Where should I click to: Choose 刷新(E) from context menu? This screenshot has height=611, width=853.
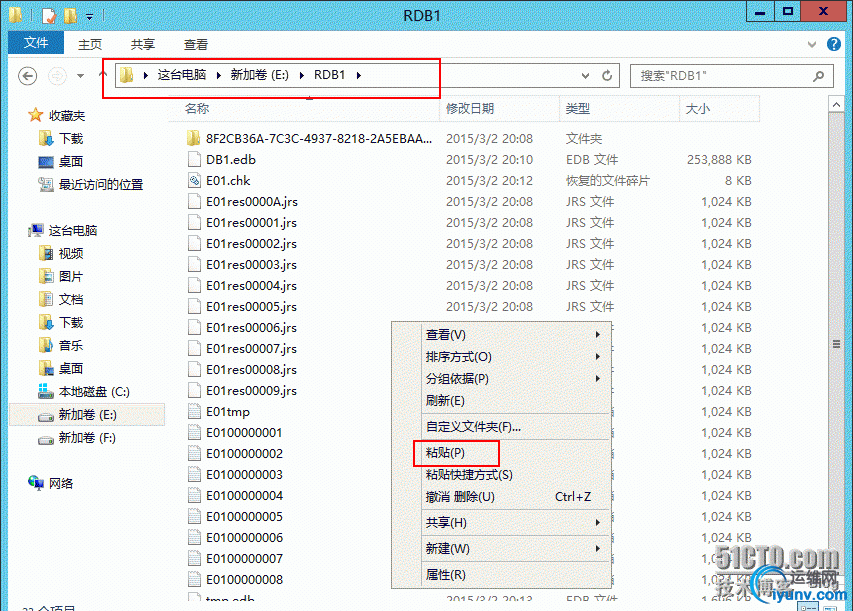[x=514, y=401]
